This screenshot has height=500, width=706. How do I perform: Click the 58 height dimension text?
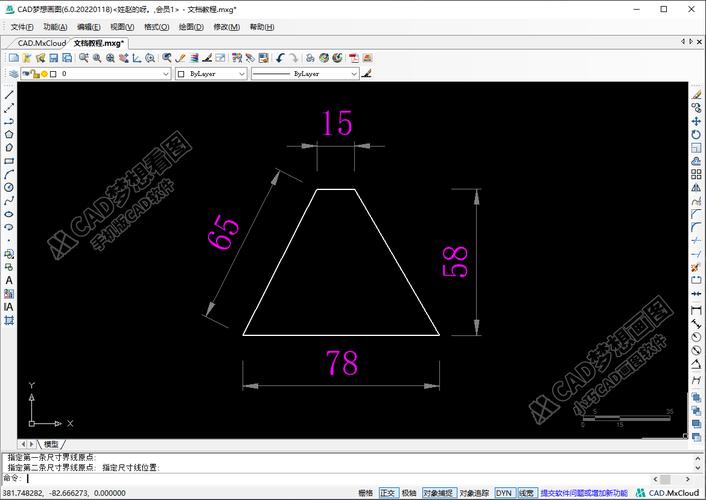pyautogui.click(x=455, y=261)
